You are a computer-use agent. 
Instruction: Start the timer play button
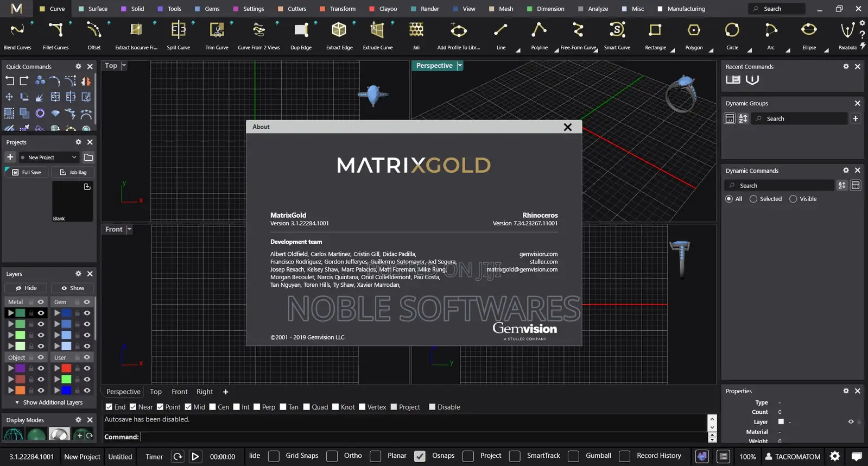[195, 457]
